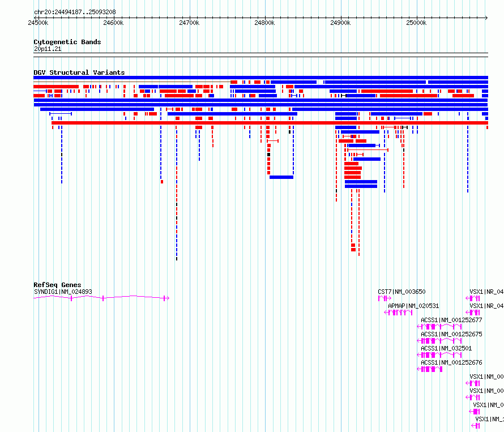Screen dimensions: 504x432
Task: Click the 24500k ruler tick label
Action: click(x=38, y=23)
